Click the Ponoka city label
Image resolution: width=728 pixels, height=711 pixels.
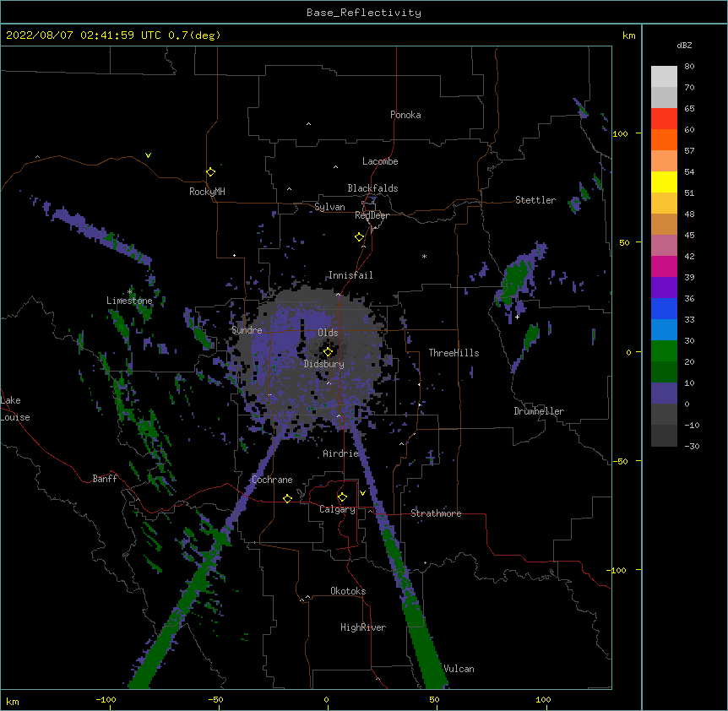[x=405, y=115]
